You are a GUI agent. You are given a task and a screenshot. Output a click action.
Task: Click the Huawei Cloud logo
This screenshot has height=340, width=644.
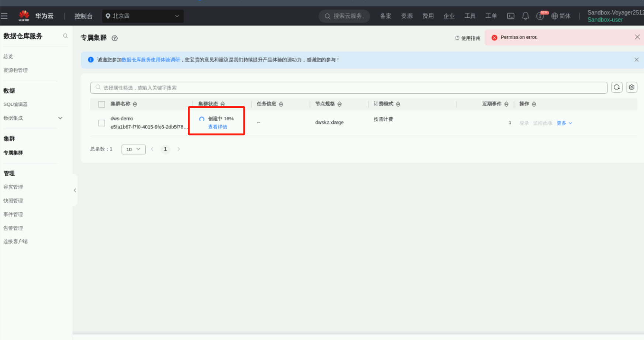24,16
